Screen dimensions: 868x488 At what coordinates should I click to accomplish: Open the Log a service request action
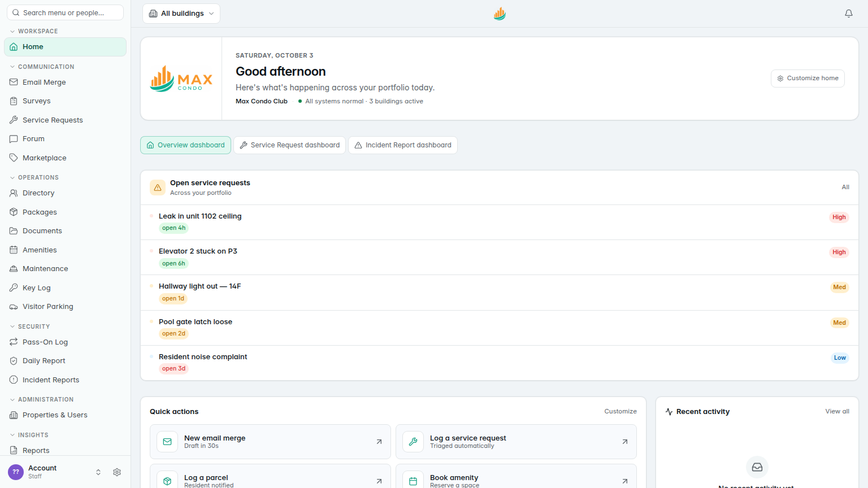click(516, 442)
